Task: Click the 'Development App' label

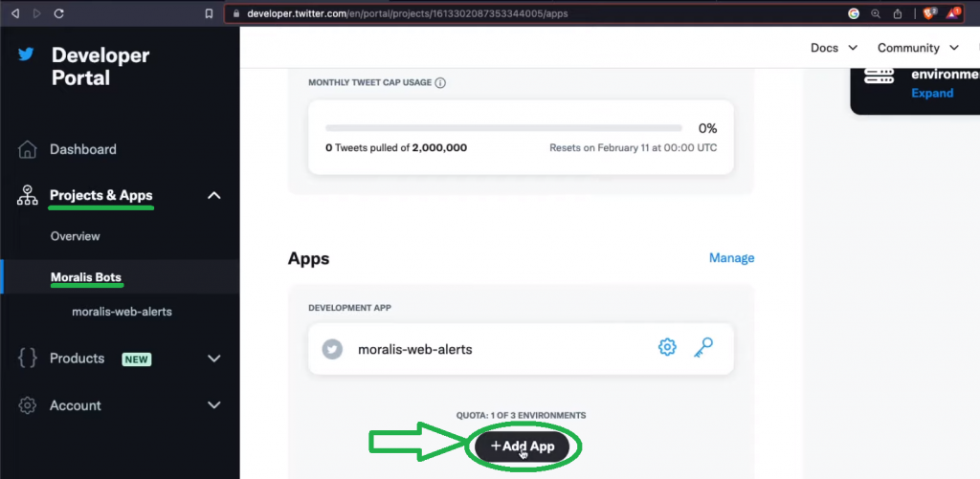Action: tap(350, 308)
